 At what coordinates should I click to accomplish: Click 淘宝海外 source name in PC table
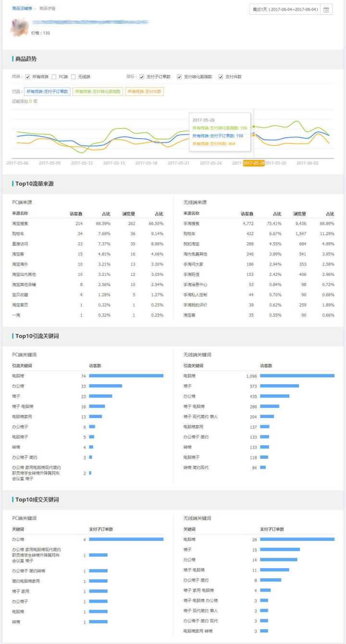click(x=20, y=264)
